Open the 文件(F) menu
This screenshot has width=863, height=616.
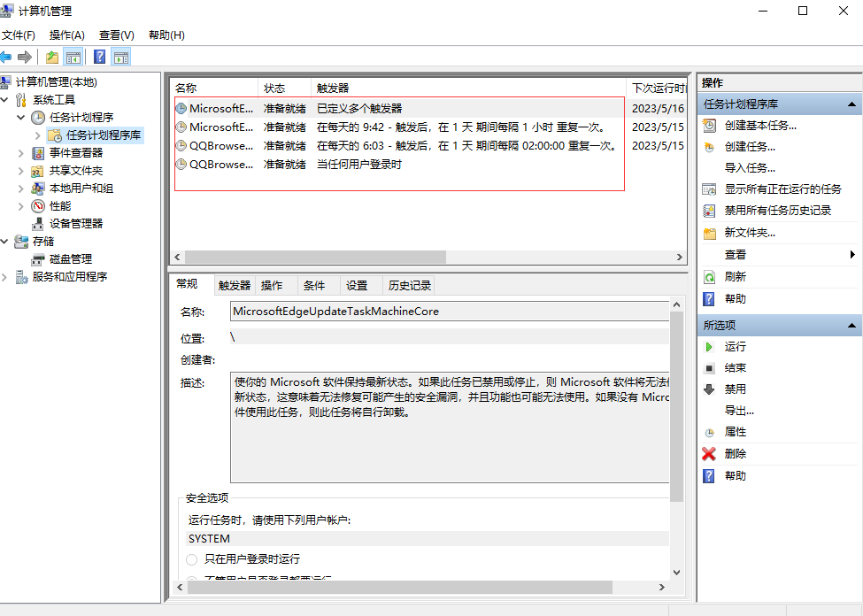19,35
